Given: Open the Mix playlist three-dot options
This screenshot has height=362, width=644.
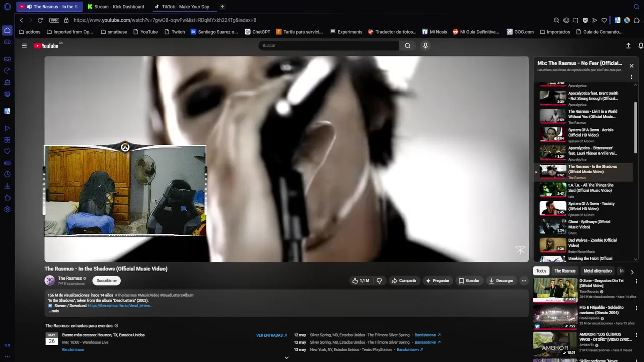Looking at the screenshot, I should click(x=631, y=77).
